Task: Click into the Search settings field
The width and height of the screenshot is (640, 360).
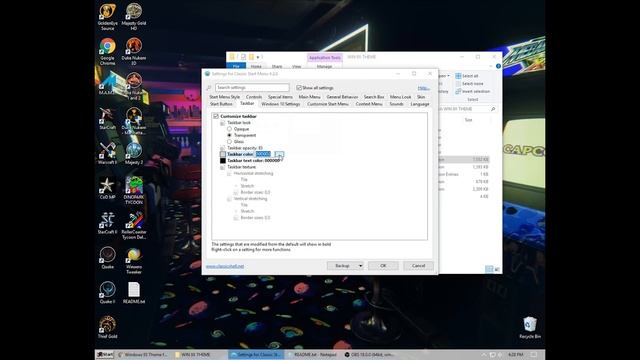Action: click(252, 88)
